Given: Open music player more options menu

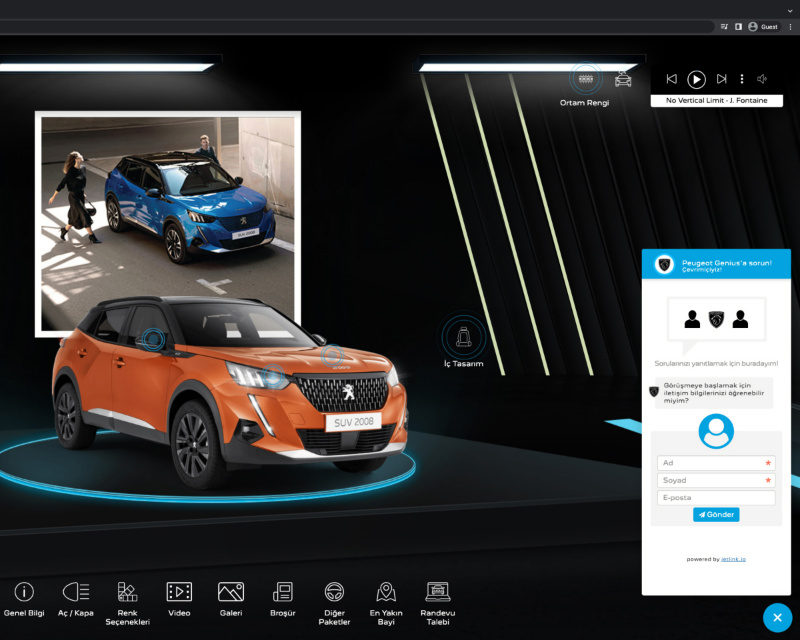Looking at the screenshot, I should (x=742, y=79).
